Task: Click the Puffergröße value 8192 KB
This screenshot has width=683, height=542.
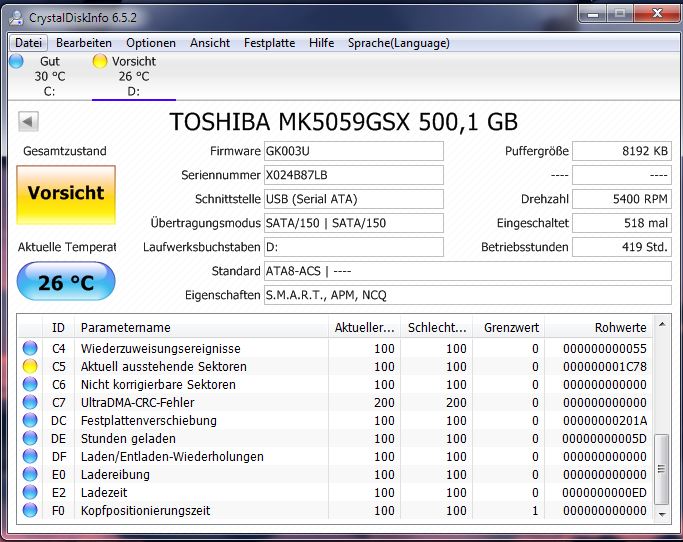Action: tap(622, 151)
